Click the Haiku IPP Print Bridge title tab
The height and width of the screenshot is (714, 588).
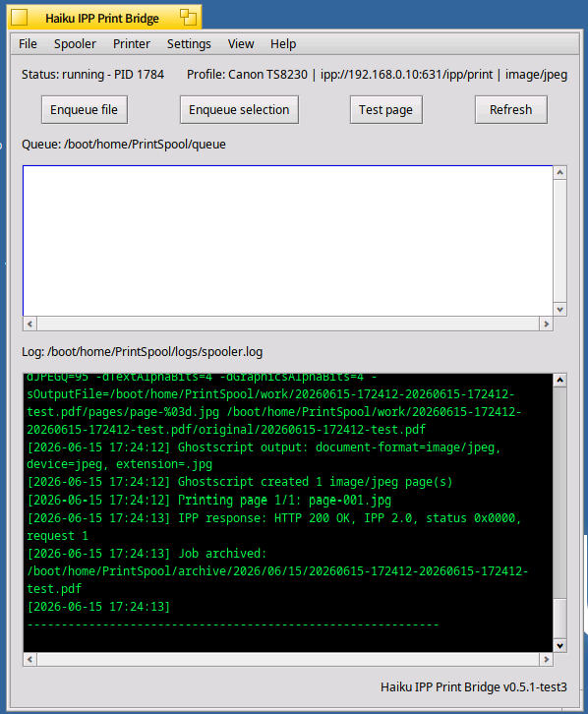click(x=102, y=19)
